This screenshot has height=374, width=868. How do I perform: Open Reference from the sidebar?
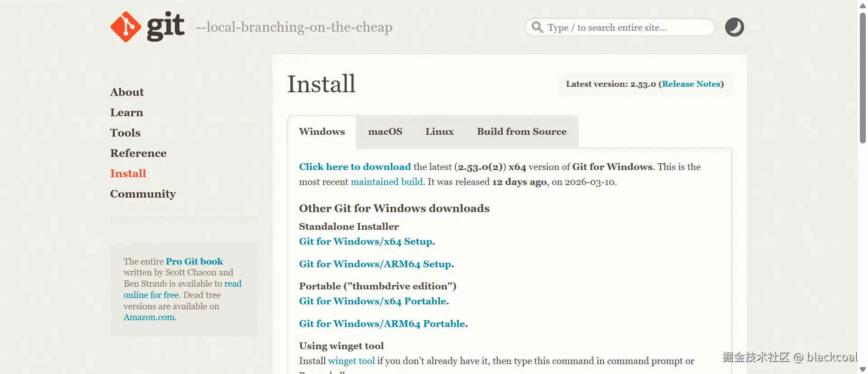(x=138, y=153)
